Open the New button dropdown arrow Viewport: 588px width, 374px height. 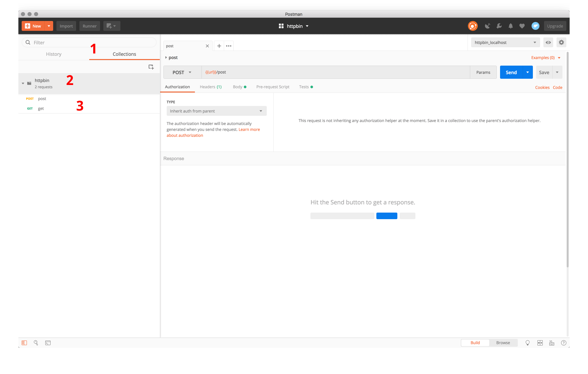49,26
